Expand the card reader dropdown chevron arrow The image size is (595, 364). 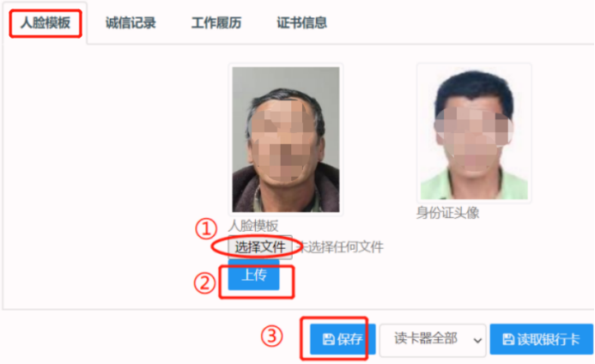coord(477,341)
